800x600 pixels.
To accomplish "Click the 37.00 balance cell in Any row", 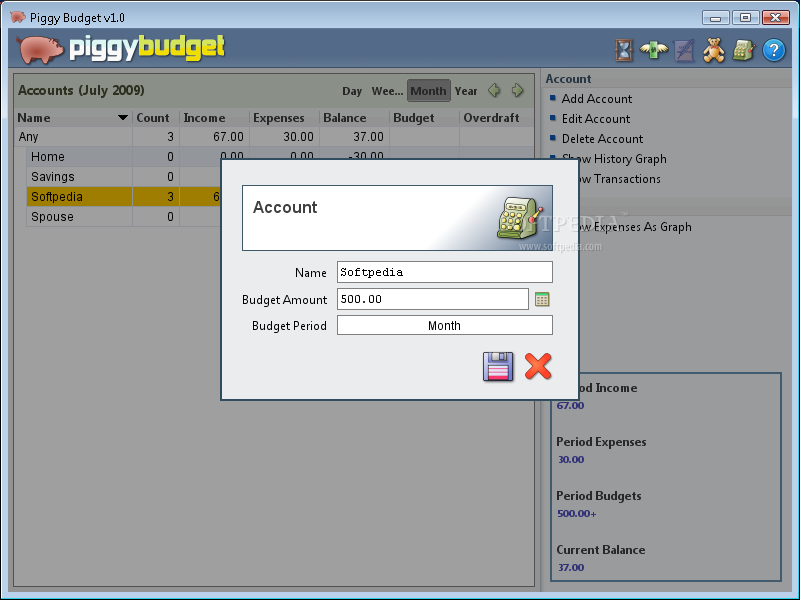I will point(354,137).
